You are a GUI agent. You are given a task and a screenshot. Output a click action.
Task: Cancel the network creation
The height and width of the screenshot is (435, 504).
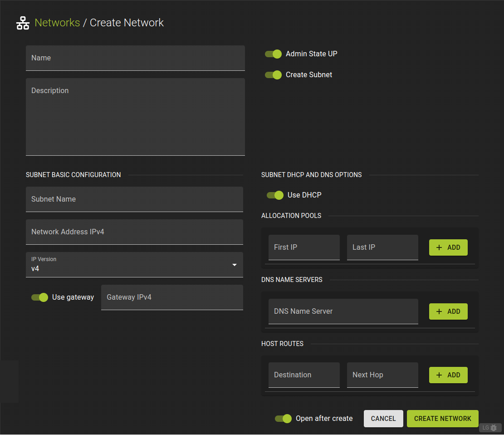click(383, 419)
